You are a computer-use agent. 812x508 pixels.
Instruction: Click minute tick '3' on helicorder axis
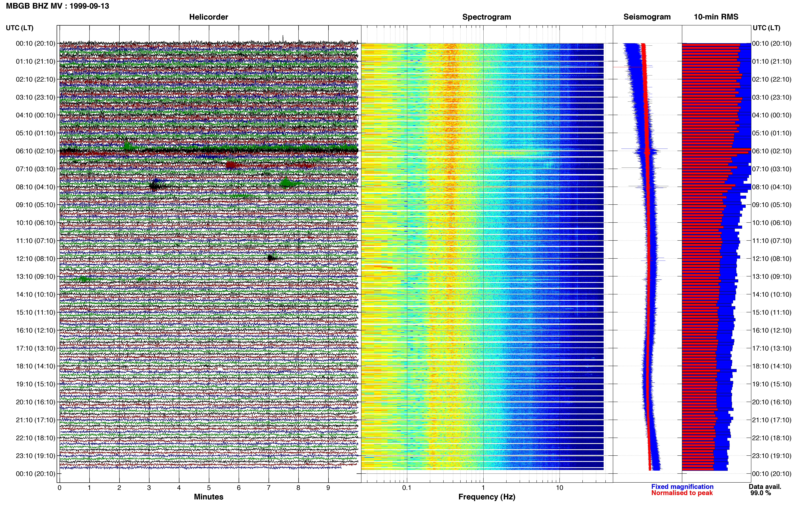(149, 487)
